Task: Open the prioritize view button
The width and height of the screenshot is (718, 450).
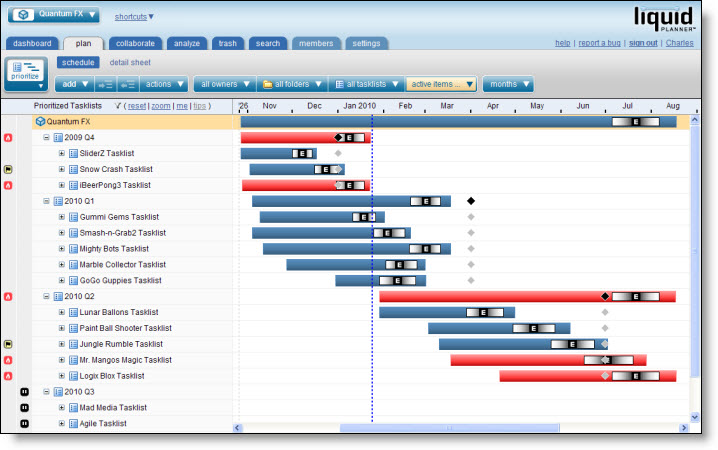Action: point(26,73)
